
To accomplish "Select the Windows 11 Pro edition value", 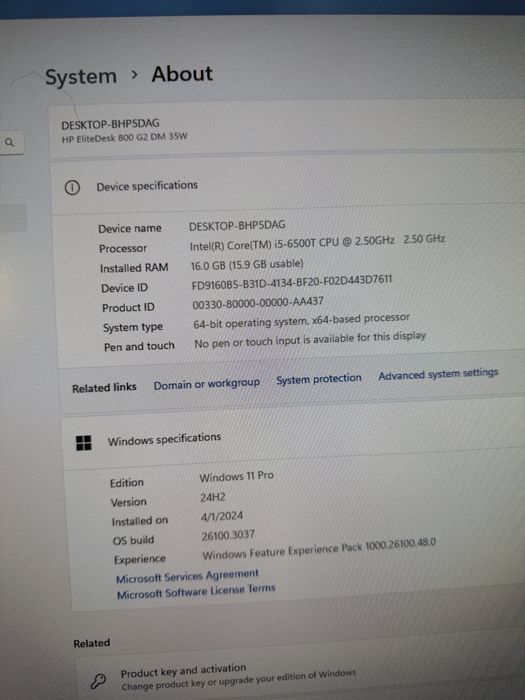I will 236,477.
